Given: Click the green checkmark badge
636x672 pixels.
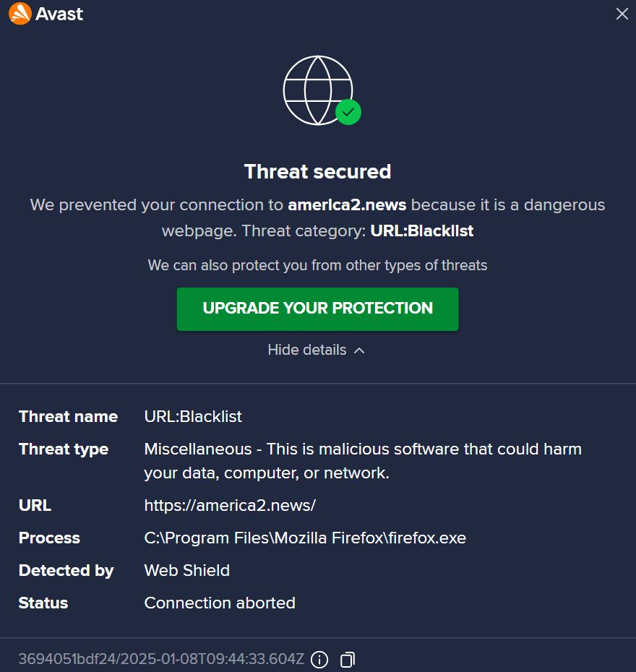Looking at the screenshot, I should coord(348,112).
